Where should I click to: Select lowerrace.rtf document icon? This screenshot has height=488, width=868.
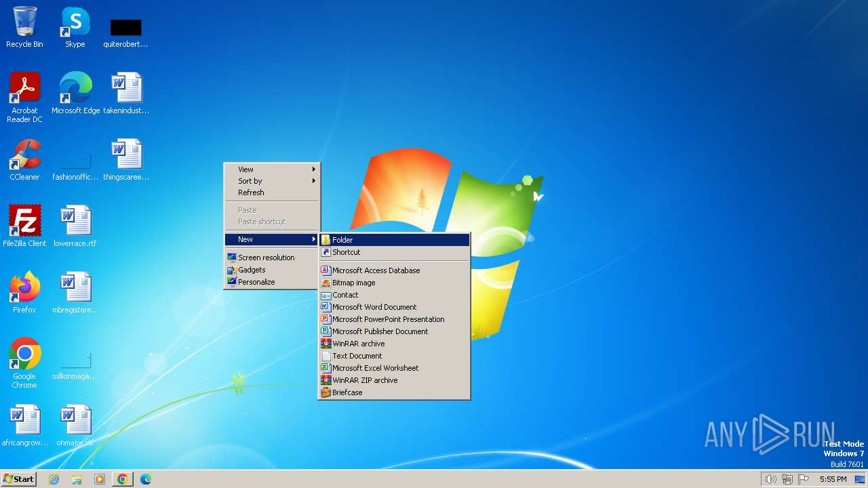tap(75, 226)
